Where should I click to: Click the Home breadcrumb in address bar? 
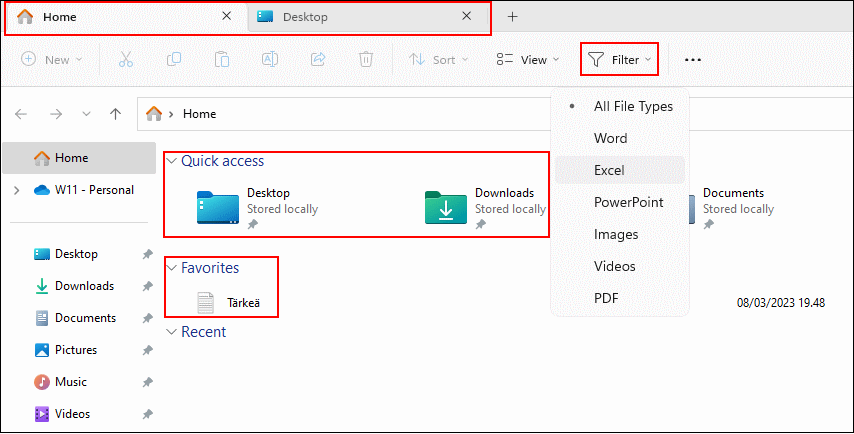199,114
